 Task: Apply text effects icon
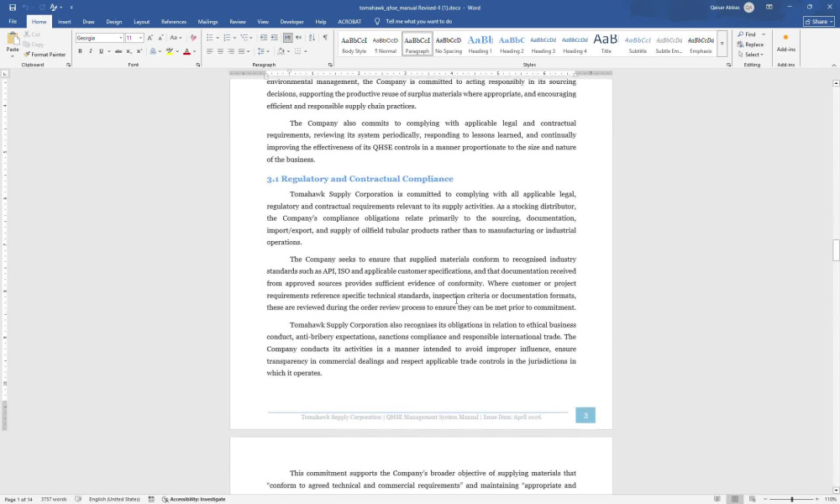(153, 51)
